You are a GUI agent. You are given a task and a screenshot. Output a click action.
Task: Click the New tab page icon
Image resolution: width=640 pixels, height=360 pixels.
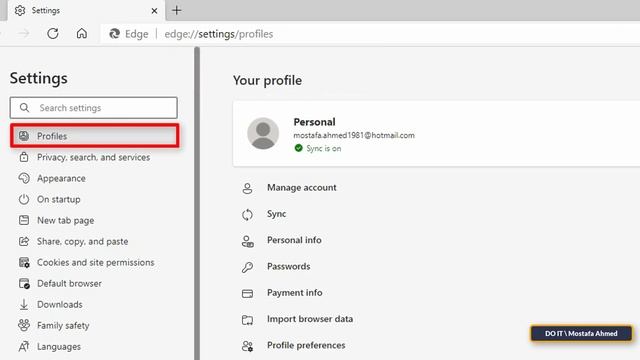[24, 220]
